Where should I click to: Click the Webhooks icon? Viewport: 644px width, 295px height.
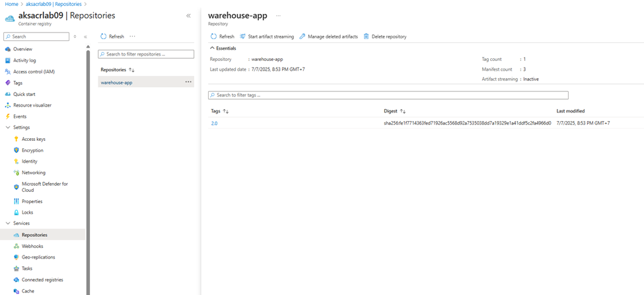point(17,246)
